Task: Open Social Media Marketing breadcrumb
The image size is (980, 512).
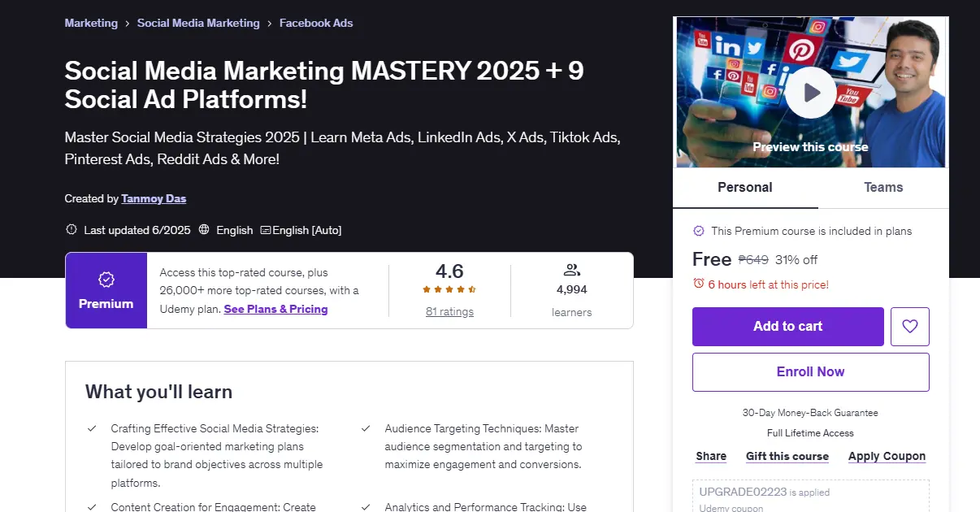Action: pyautogui.click(x=198, y=23)
